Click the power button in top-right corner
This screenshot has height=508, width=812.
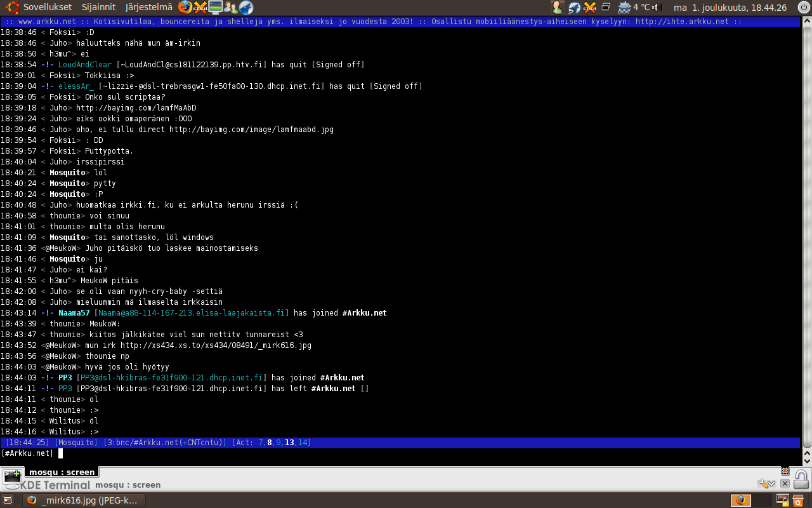pyautogui.click(x=803, y=8)
